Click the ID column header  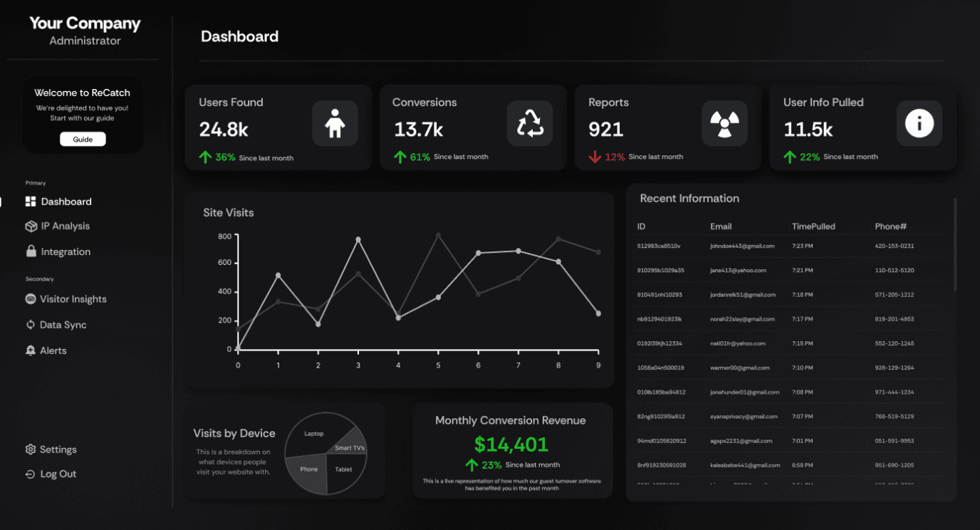(x=641, y=227)
